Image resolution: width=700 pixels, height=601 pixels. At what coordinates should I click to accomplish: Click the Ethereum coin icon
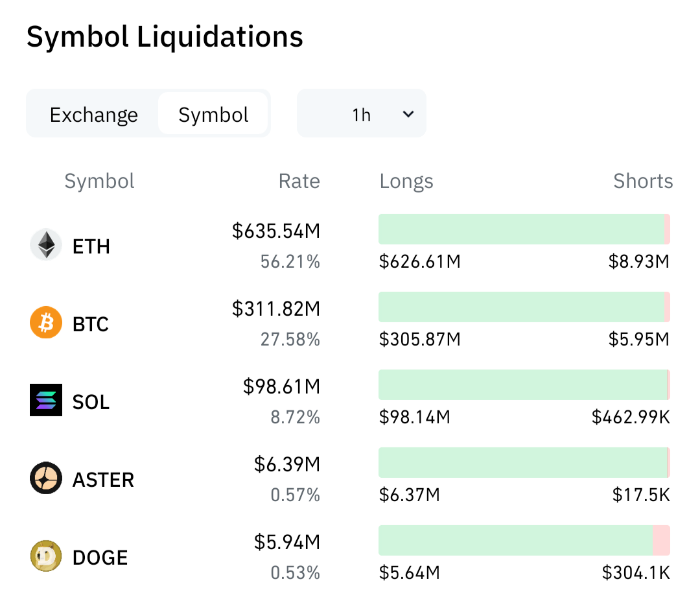point(46,244)
